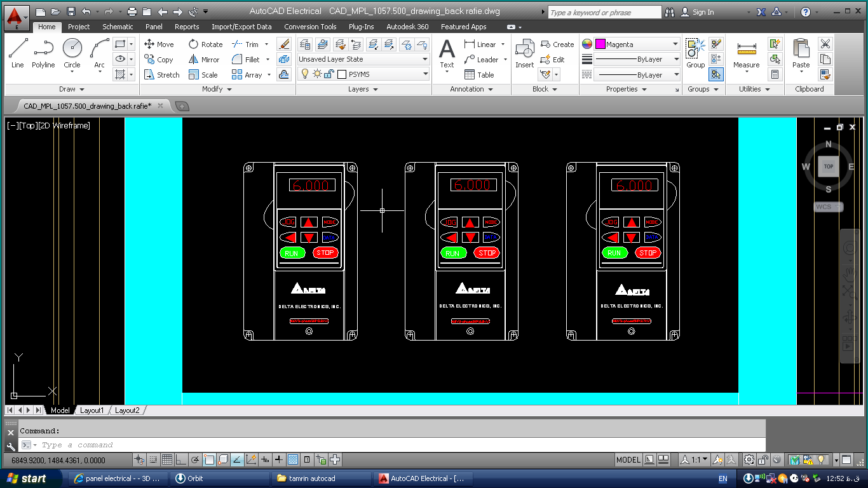Click the Stretch tool

161,75
